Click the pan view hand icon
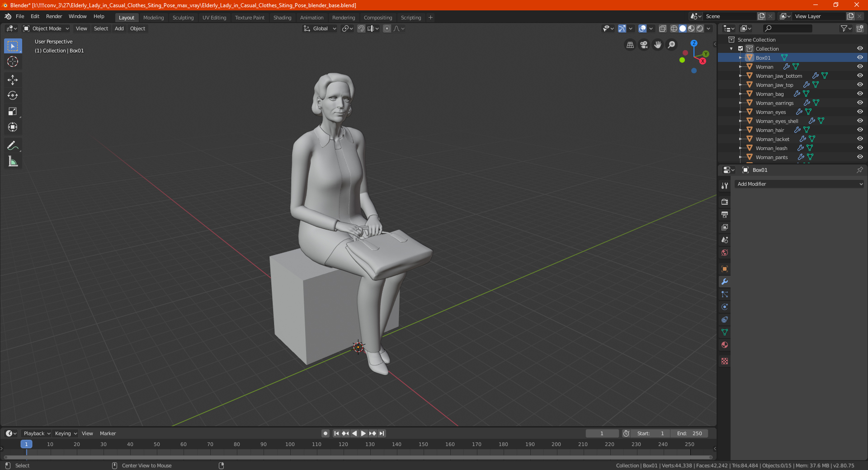This screenshot has height=470, width=868. tap(658, 45)
